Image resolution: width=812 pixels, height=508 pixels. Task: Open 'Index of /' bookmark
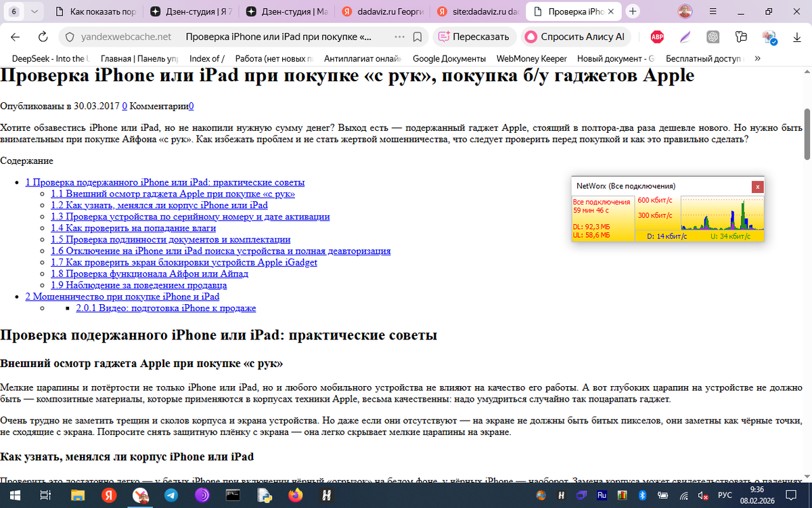pyautogui.click(x=207, y=58)
